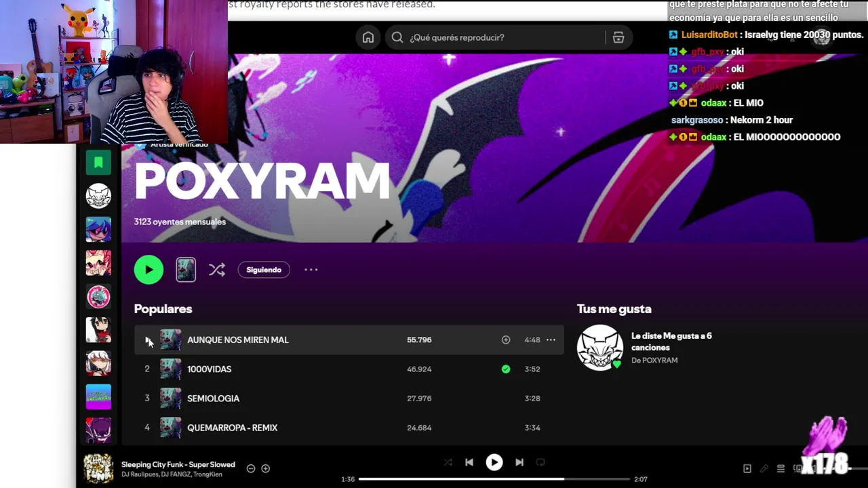This screenshot has height=488, width=868.
Task: Open 'Le diste Me gusta a 6 canciones'
Action: (671, 342)
